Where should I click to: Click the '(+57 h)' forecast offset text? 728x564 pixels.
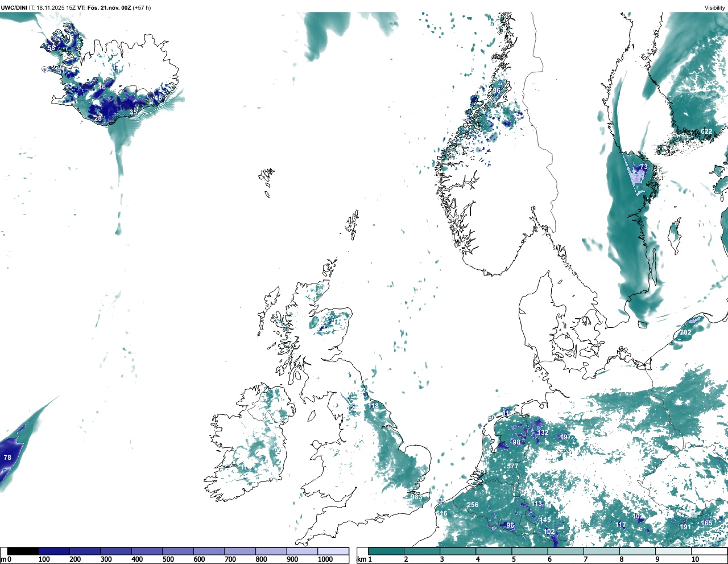click(x=142, y=7)
